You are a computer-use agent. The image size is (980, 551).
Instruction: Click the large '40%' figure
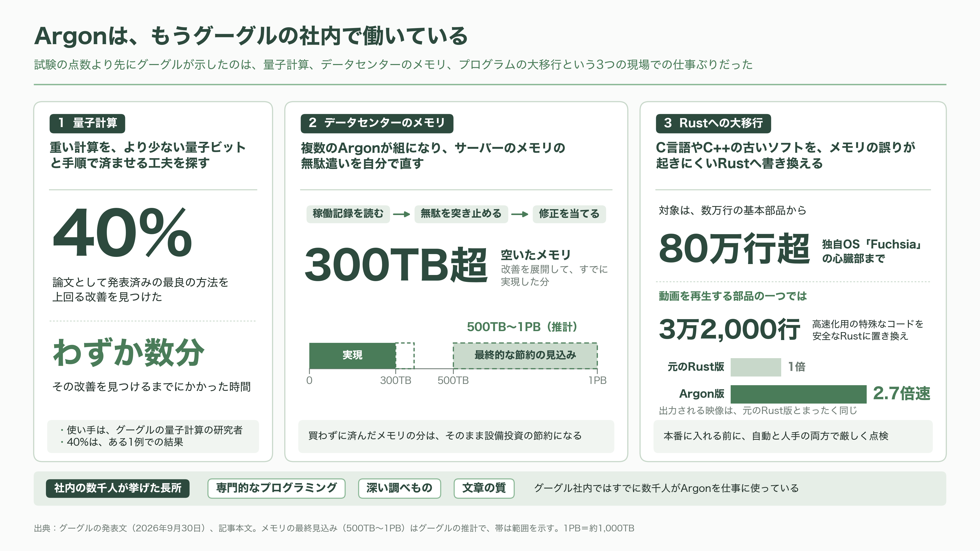pos(122,233)
